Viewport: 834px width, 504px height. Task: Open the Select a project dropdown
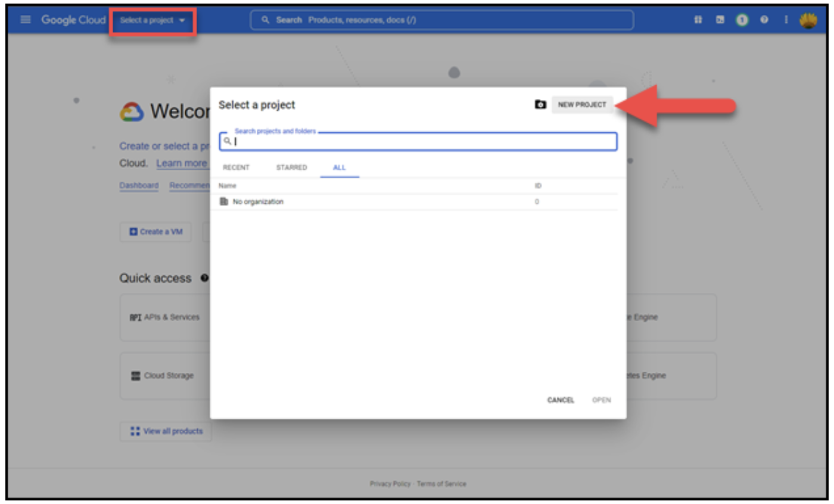tap(153, 20)
